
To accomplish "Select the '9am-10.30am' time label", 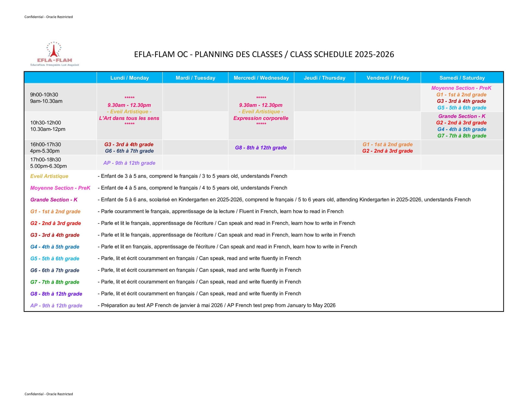I will click(x=46, y=101).
